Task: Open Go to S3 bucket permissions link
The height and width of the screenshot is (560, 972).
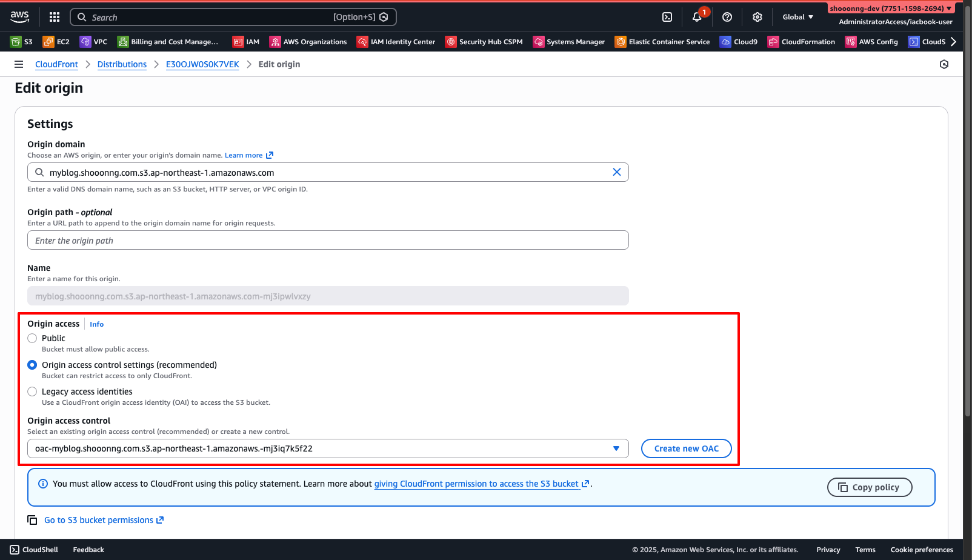Action: pos(104,520)
